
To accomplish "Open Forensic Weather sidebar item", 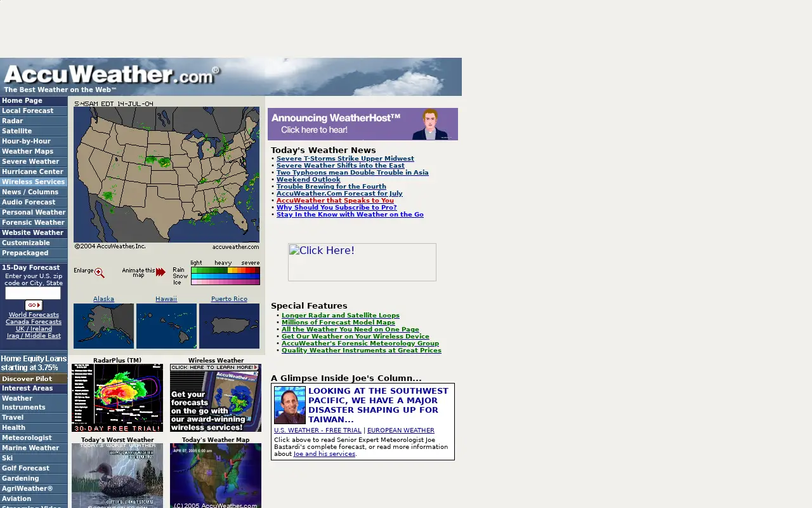I will (34, 223).
